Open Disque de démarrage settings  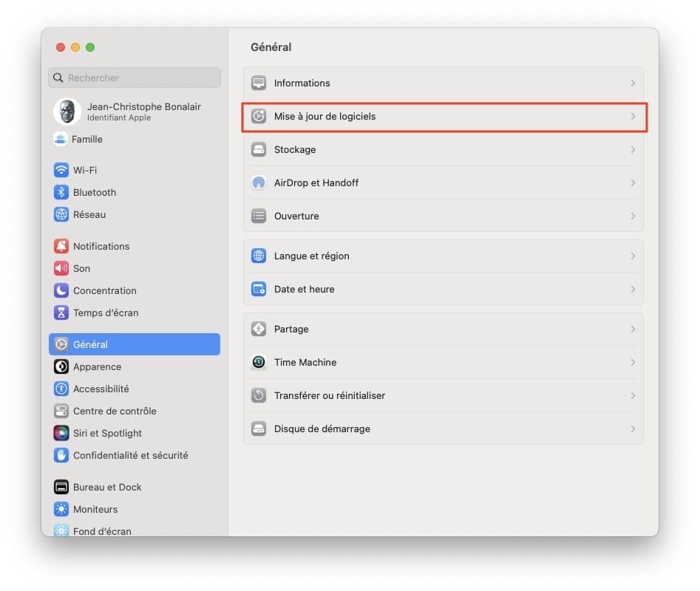click(x=444, y=428)
